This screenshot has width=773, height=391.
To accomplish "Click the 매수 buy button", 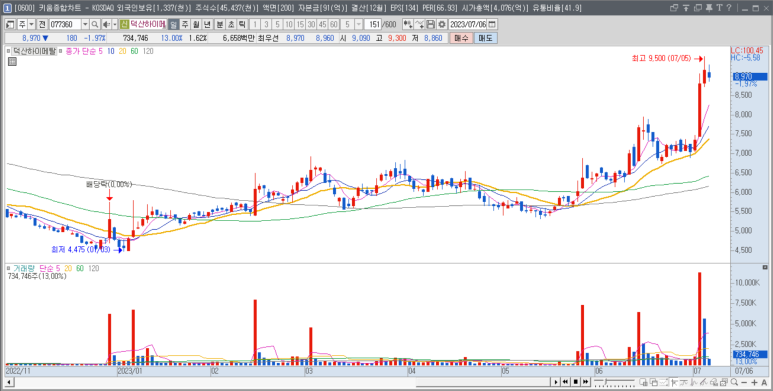I will [x=461, y=38].
